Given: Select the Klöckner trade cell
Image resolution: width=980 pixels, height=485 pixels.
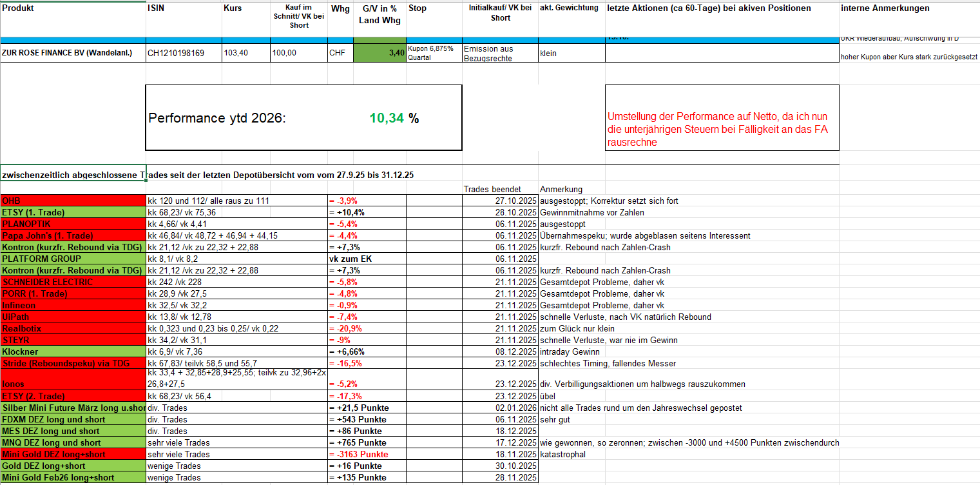Looking at the screenshot, I should click(73, 351).
